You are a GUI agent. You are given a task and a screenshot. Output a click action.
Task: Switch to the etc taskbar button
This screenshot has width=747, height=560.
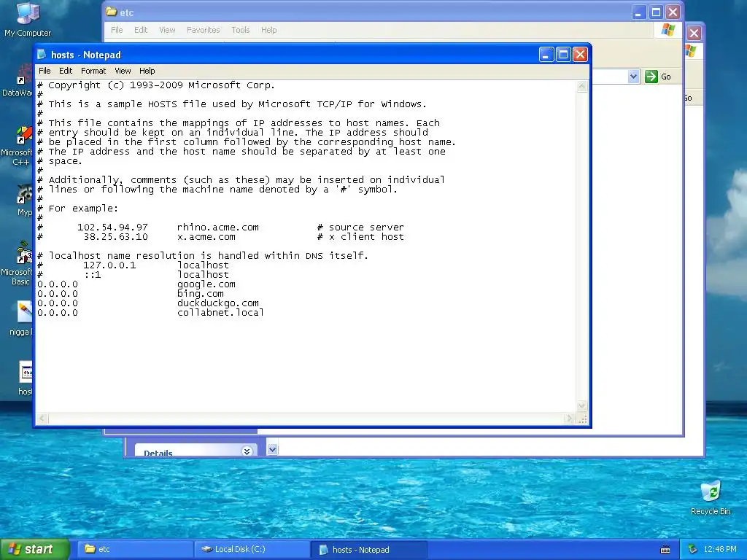pyautogui.click(x=134, y=550)
